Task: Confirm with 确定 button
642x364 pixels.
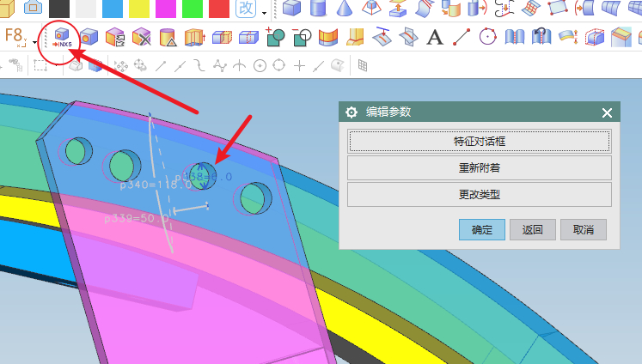Action: click(x=482, y=229)
